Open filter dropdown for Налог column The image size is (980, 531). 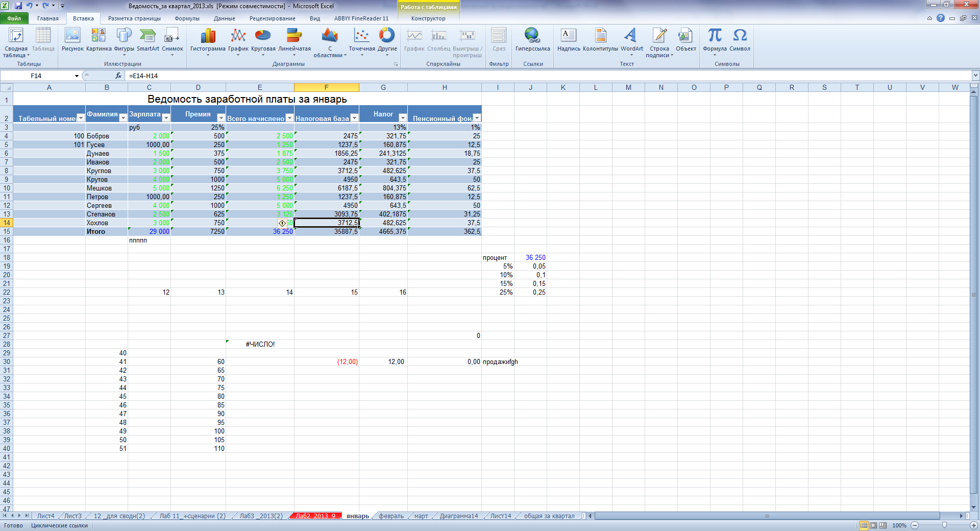point(403,118)
